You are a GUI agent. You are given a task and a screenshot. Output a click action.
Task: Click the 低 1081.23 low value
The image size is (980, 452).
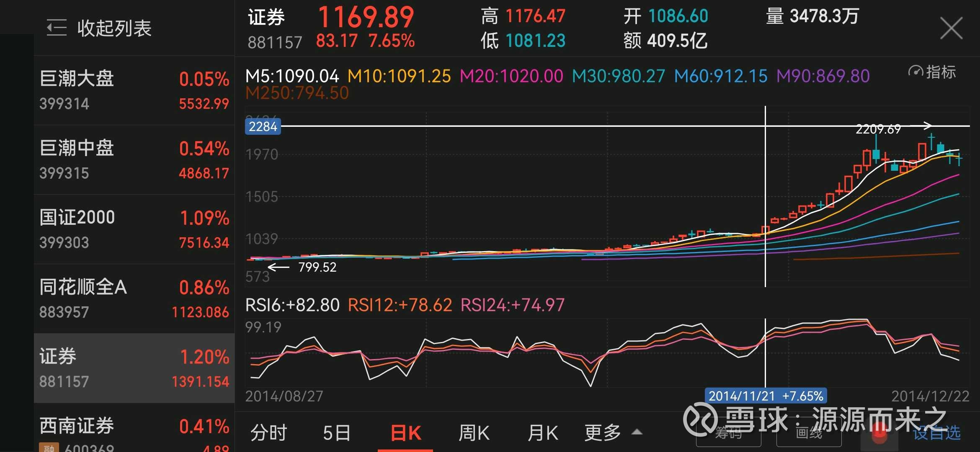tap(523, 41)
